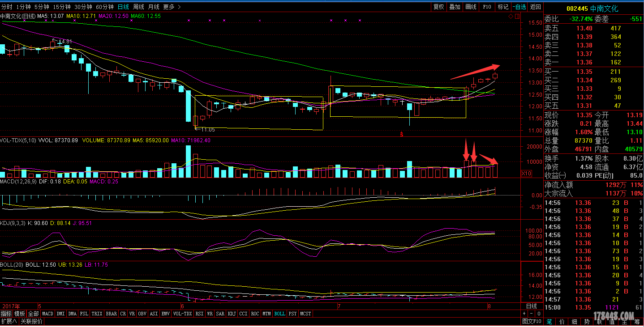Switch to 周线 weekly chart
Image resolution: width=644 pixels, height=327 pixels.
click(x=138, y=7)
